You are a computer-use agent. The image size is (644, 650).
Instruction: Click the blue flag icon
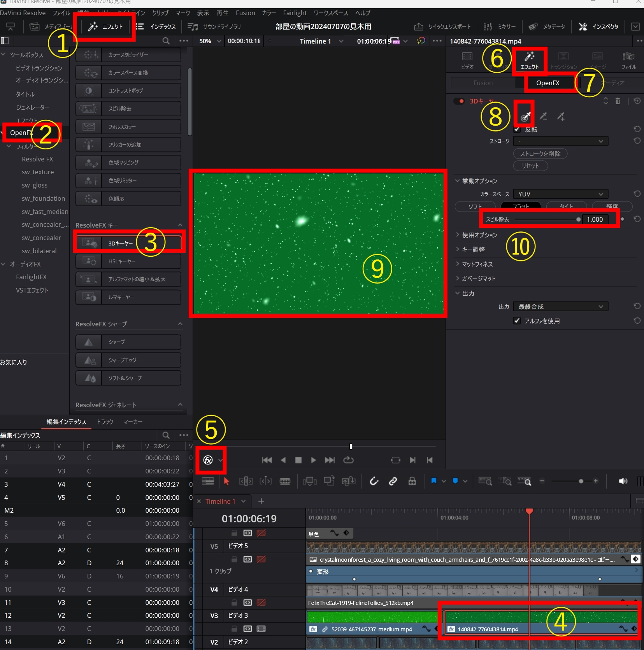[x=434, y=481]
